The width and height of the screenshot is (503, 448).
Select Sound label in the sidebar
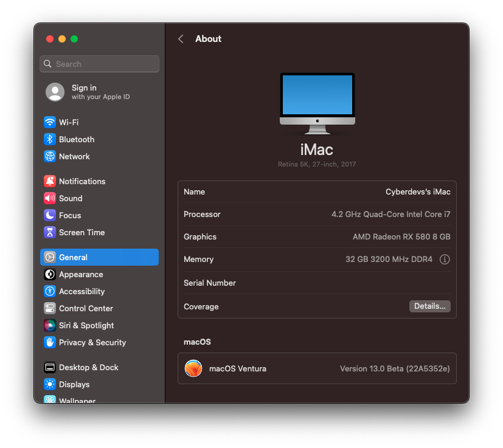pyautogui.click(x=71, y=198)
